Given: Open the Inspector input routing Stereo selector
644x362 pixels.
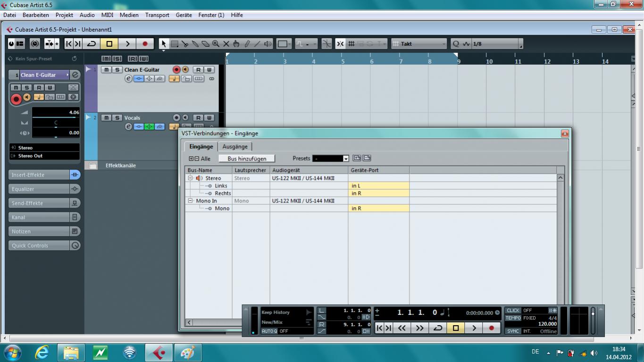Looking at the screenshot, I should pyautogui.click(x=44, y=148).
